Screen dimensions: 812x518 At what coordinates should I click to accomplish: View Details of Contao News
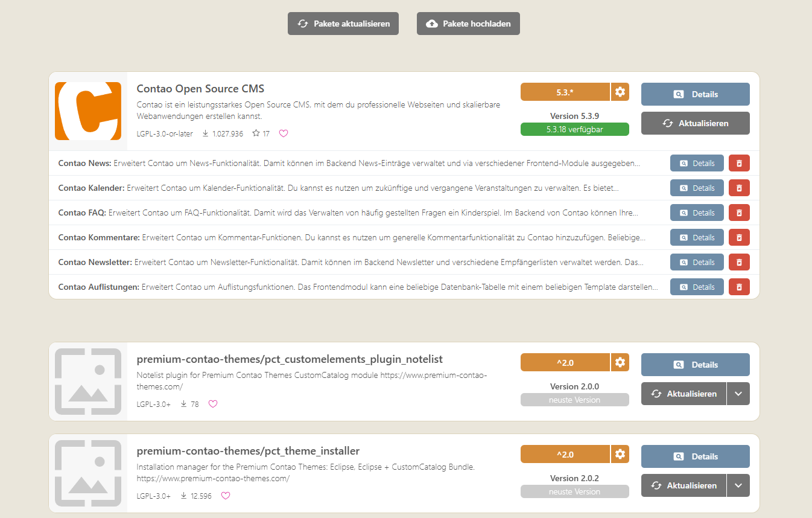click(697, 163)
